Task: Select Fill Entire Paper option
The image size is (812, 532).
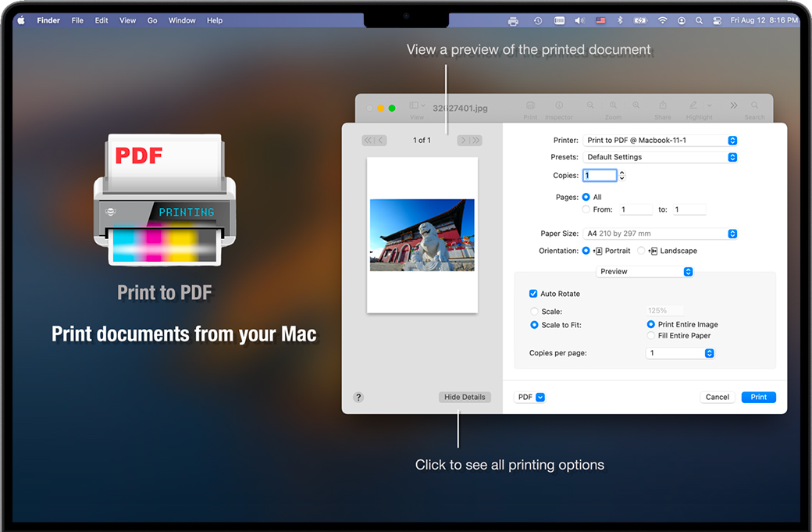Action: pos(651,336)
